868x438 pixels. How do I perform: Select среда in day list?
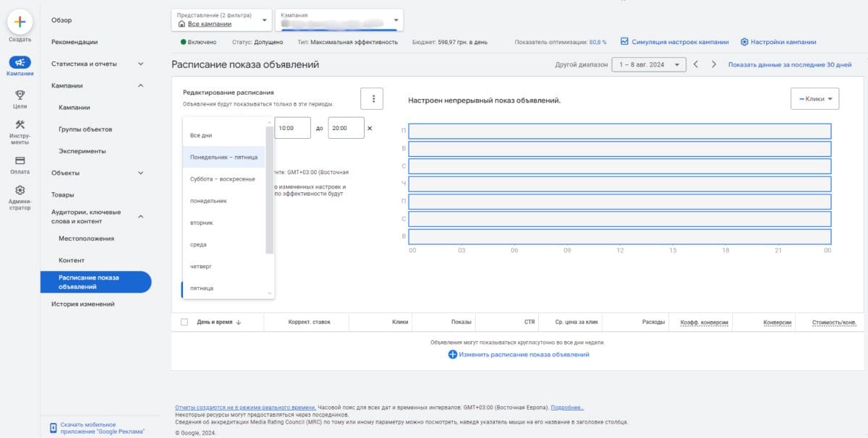[224, 244]
